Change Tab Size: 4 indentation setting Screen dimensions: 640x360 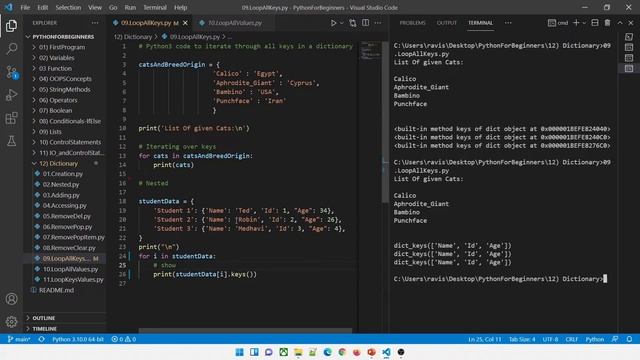(522, 339)
